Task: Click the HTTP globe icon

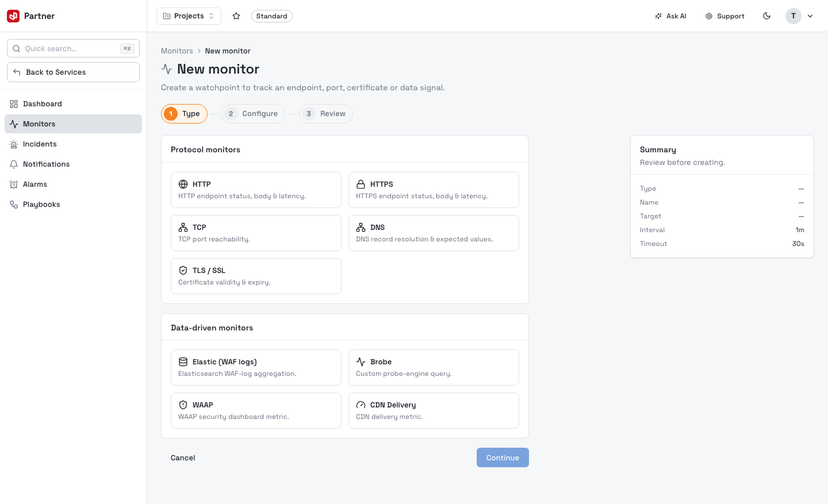Action: (183, 184)
